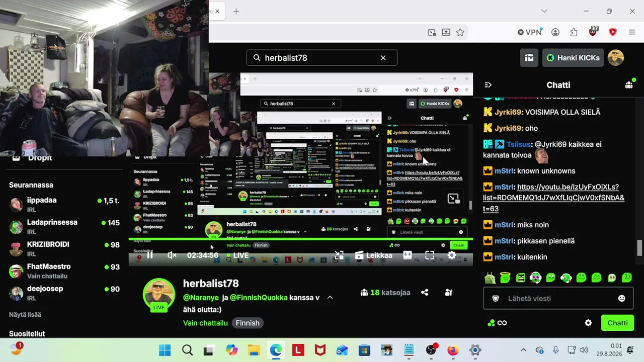This screenshot has height=362, width=644.
Task: Click the herbalist78 search field
Action: 321,58
